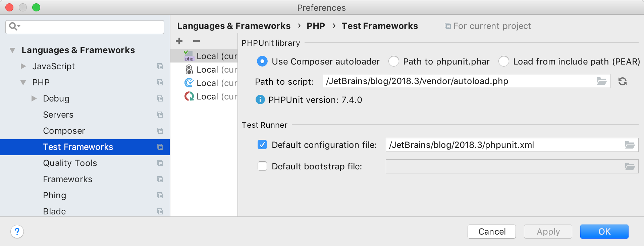Viewport: 644px width, 246px height.
Task: Select Load from include path (PEAR) option
Action: click(504, 61)
